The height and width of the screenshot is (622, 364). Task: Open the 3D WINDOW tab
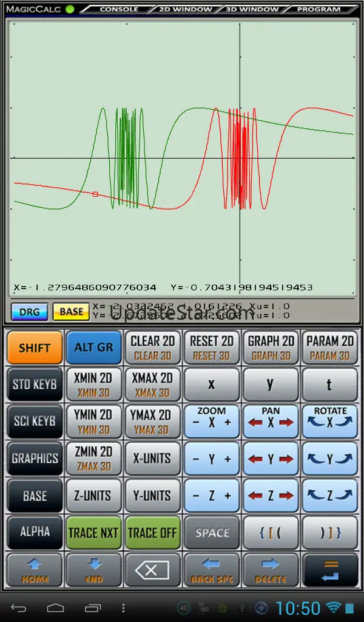tap(252, 9)
